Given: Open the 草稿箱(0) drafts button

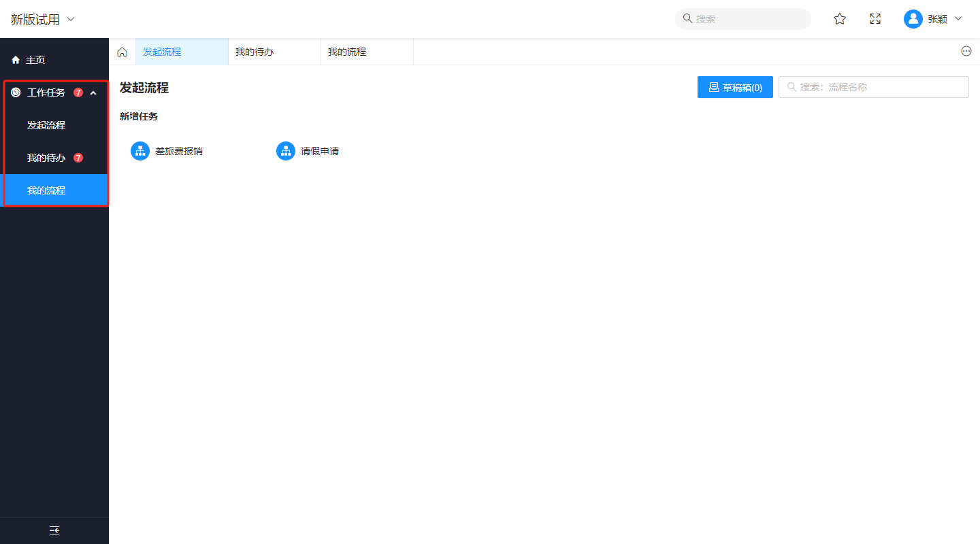Looking at the screenshot, I should click(735, 87).
